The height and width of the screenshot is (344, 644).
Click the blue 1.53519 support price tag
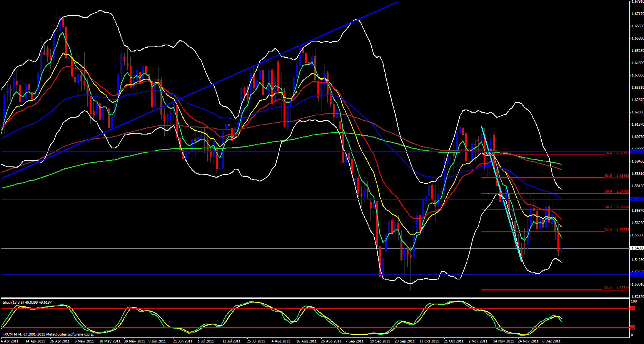pos(637,274)
